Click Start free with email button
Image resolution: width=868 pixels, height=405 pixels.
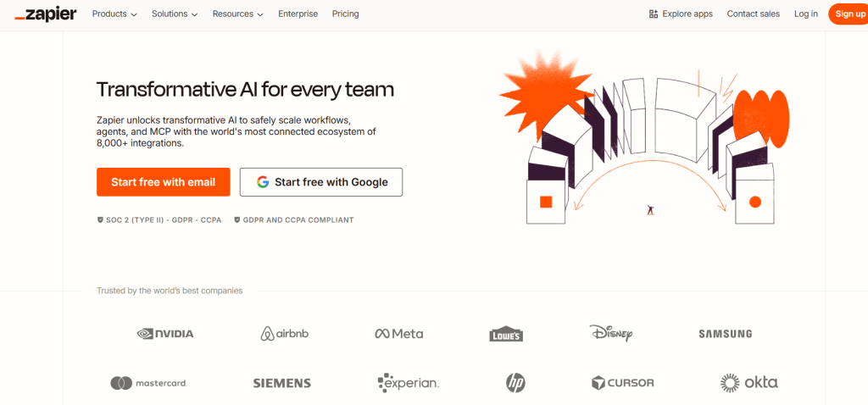164,182
